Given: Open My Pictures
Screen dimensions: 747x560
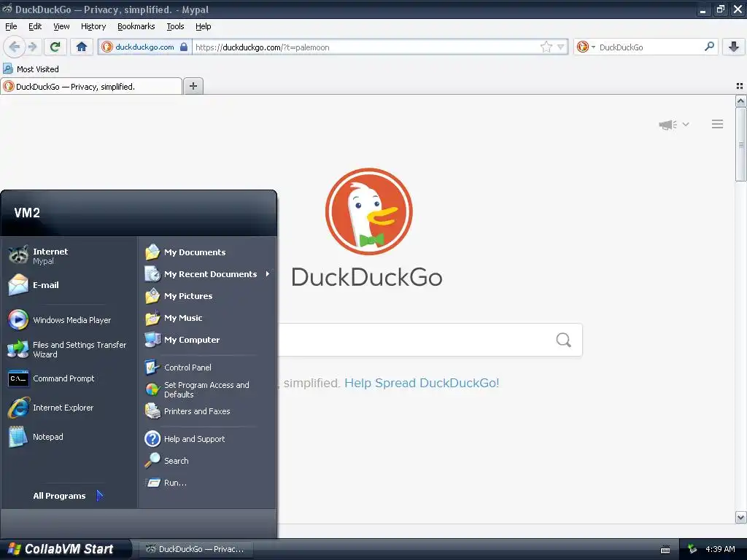Looking at the screenshot, I should [208, 296].
